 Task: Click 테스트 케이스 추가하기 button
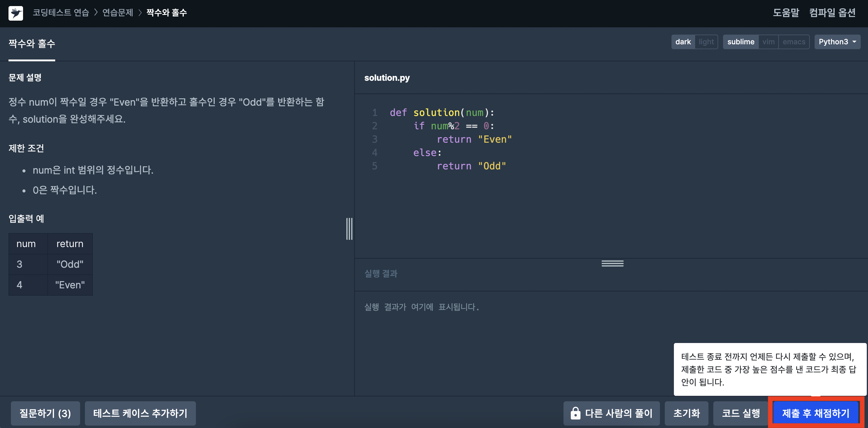pyautogui.click(x=140, y=413)
